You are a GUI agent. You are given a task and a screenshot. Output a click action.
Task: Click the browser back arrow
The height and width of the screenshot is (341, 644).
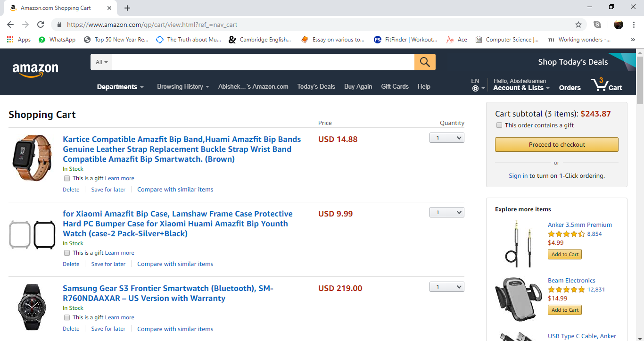pyautogui.click(x=10, y=25)
